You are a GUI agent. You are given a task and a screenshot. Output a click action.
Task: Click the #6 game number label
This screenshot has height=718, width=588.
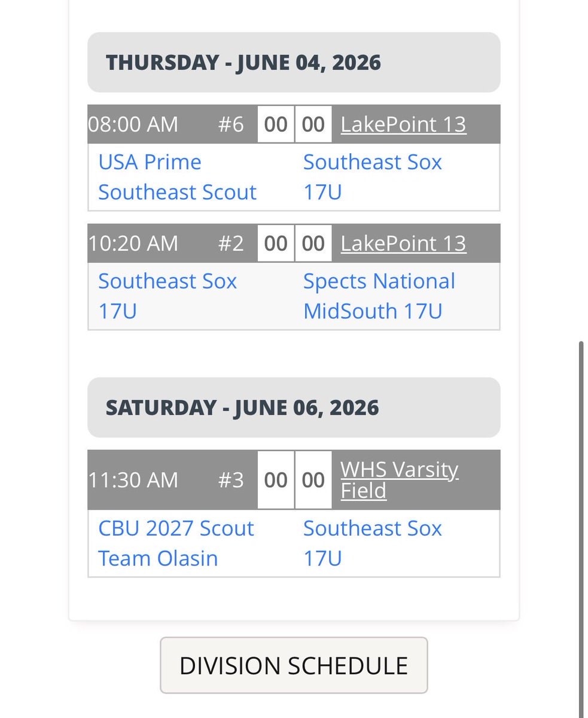pyautogui.click(x=230, y=124)
